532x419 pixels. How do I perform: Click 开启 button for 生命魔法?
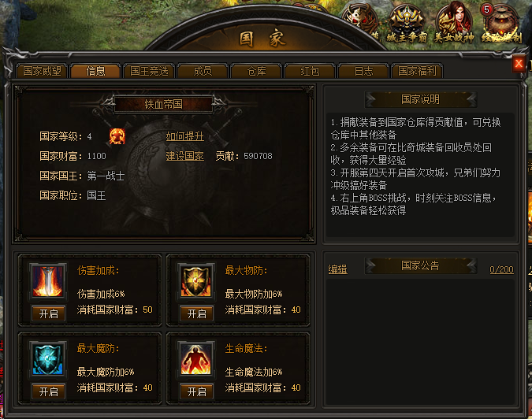197,391
